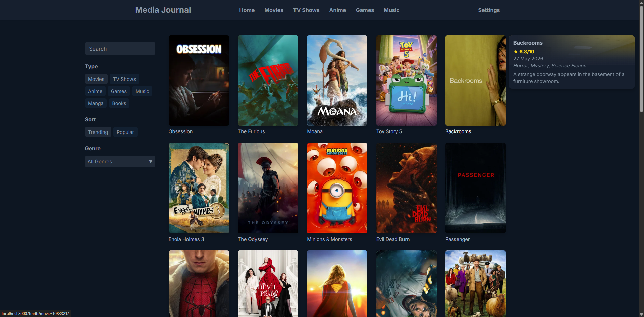
Task: Open the Minions & Monsters poster
Action: click(x=337, y=188)
